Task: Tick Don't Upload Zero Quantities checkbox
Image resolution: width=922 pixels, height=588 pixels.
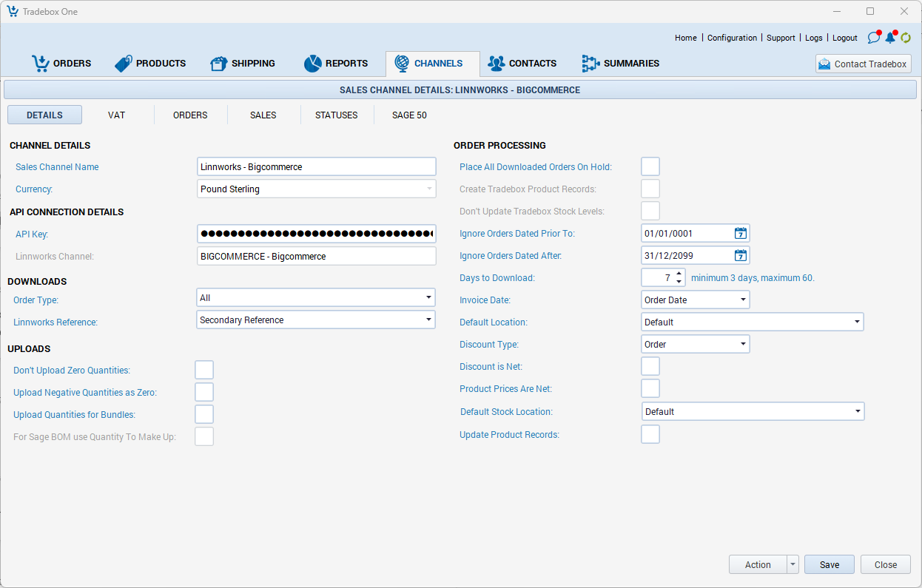Action: pyautogui.click(x=204, y=371)
